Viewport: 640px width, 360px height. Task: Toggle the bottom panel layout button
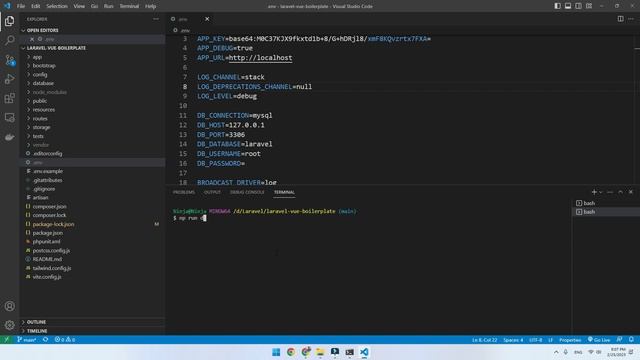568,6
